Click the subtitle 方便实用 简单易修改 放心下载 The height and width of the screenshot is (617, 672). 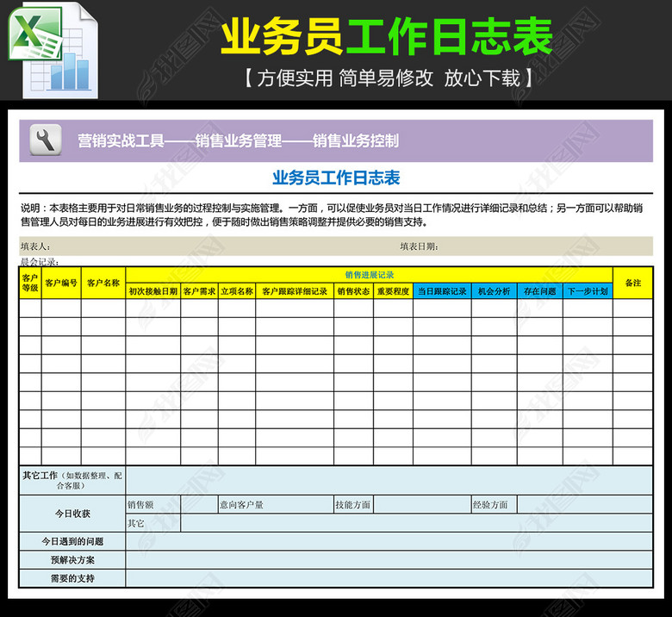tap(389, 78)
